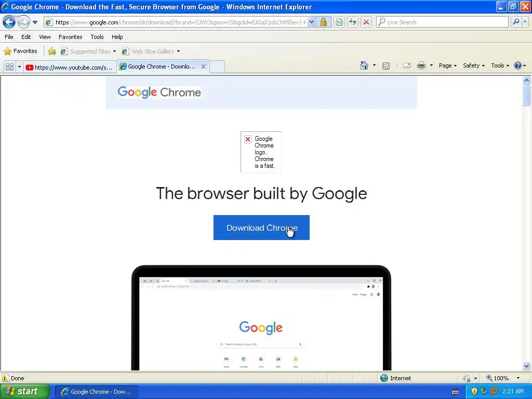The height and width of the screenshot is (399, 532).
Task: Open the Page command menu
Action: (448, 65)
